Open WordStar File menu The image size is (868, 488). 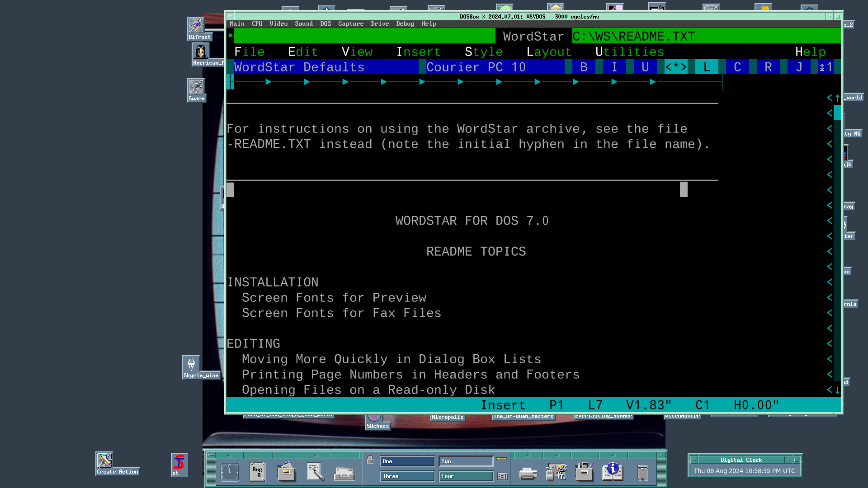(x=249, y=52)
